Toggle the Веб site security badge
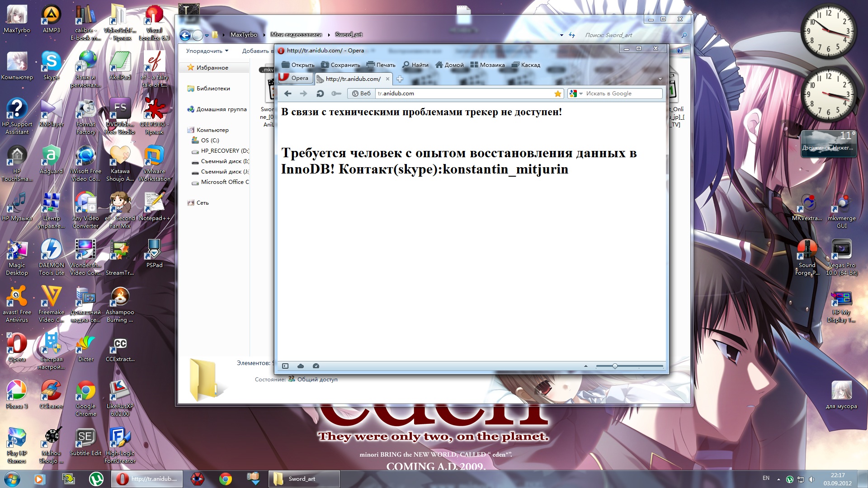 (361, 94)
